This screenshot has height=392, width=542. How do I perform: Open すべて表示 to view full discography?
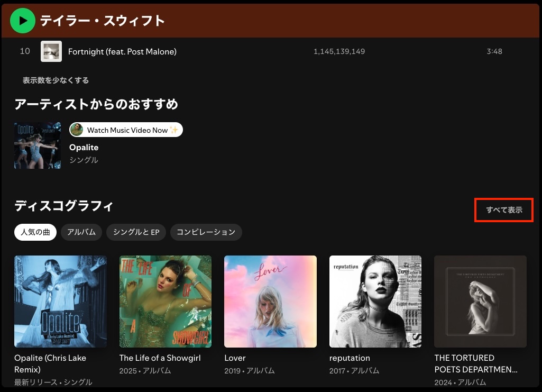pyautogui.click(x=503, y=209)
